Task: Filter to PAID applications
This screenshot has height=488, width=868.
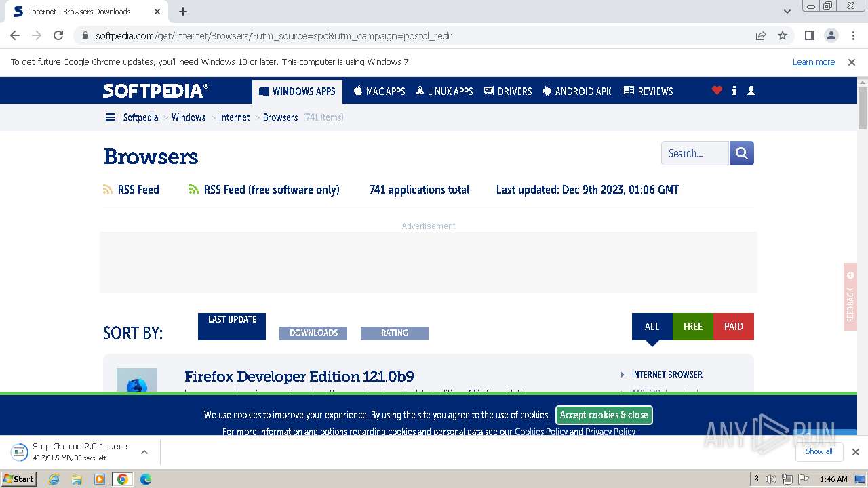Action: 734,326
